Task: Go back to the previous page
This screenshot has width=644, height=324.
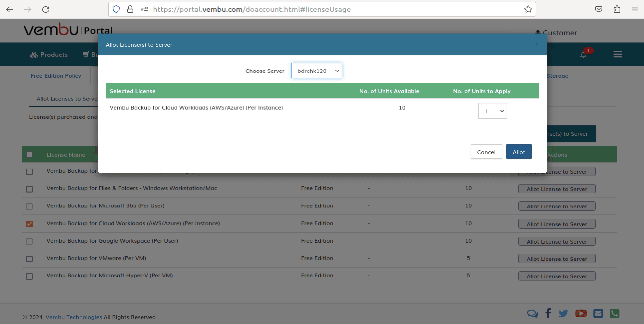Action: click(10, 10)
